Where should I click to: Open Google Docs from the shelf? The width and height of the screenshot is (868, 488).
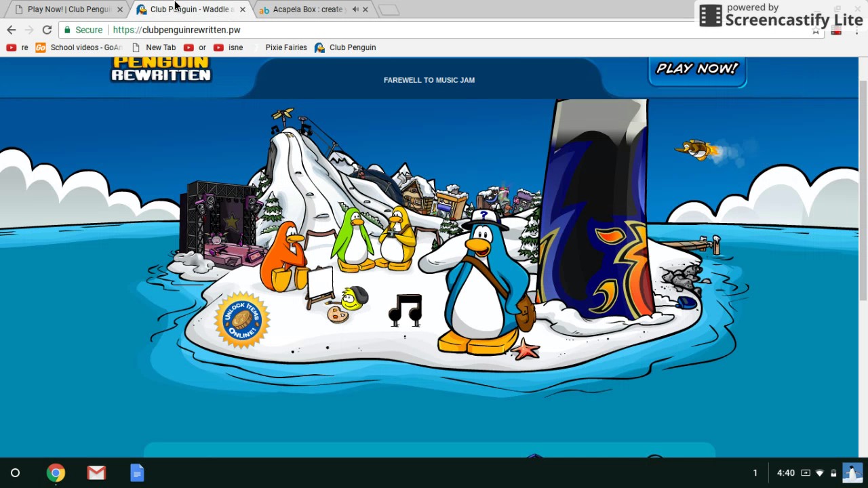(x=137, y=473)
